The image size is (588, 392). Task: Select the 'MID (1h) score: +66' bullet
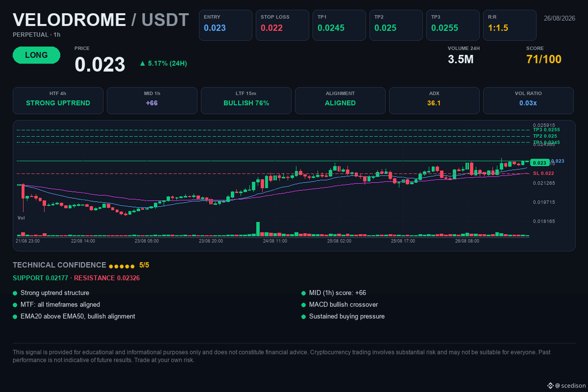(334, 293)
